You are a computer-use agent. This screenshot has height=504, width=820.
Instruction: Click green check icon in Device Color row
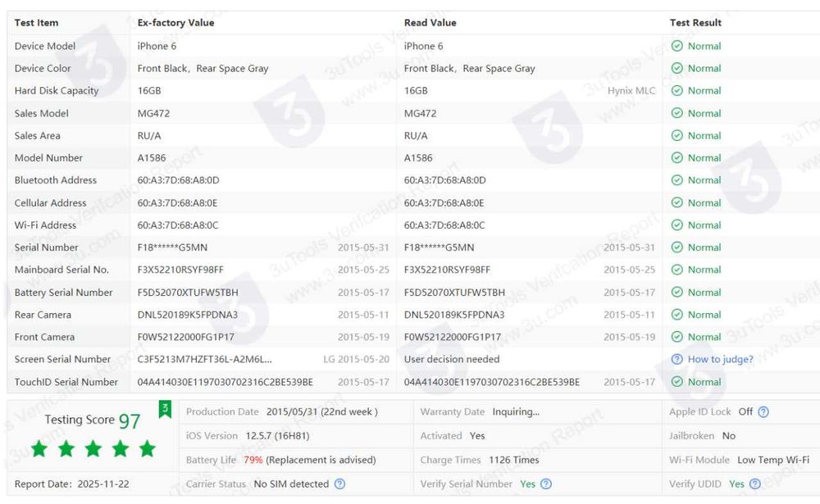(676, 69)
